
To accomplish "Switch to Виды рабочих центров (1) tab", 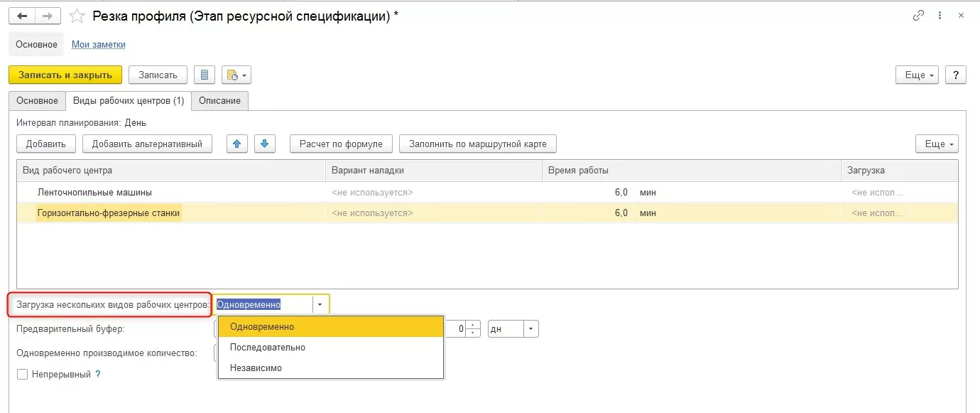I will pyautogui.click(x=129, y=101).
